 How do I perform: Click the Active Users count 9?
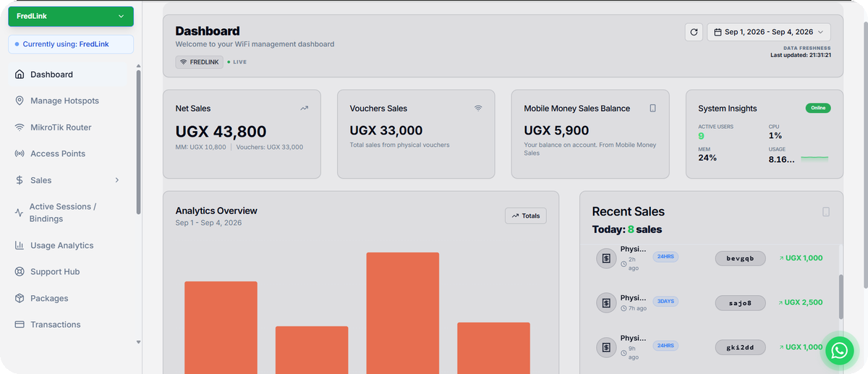701,136
